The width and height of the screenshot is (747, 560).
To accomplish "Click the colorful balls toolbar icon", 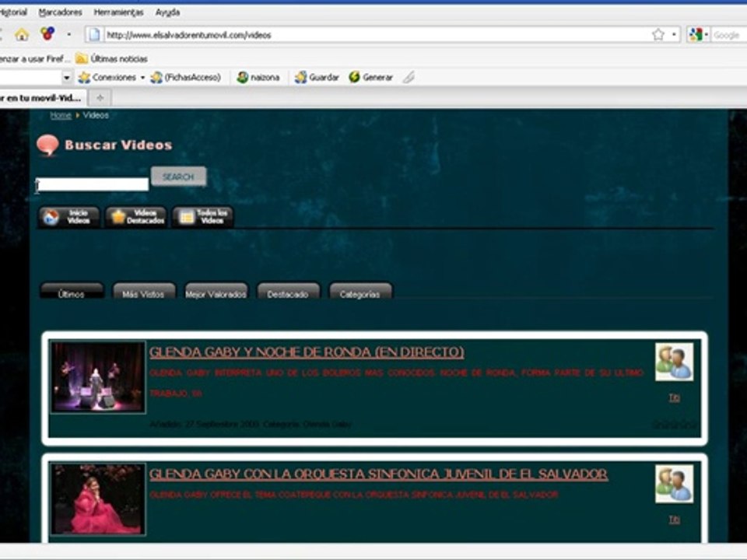I will (x=47, y=33).
